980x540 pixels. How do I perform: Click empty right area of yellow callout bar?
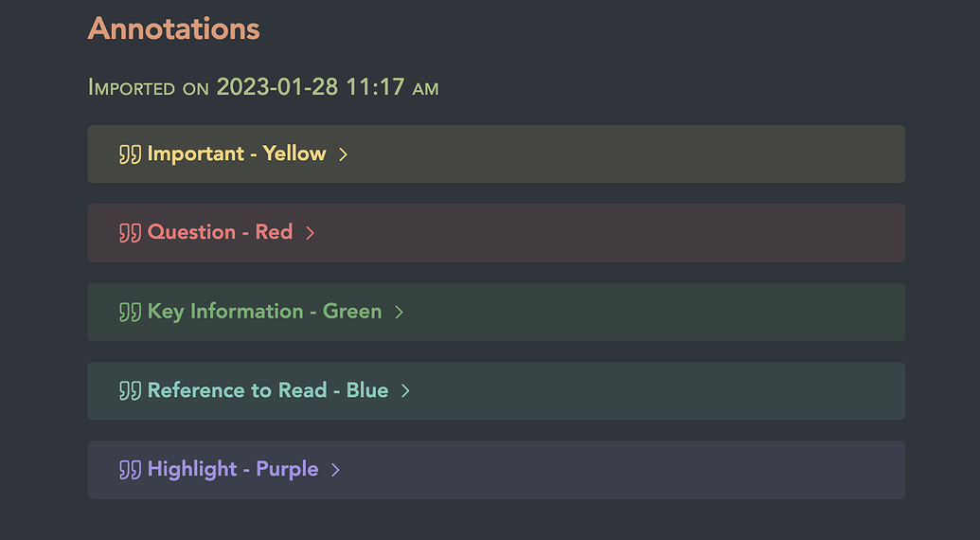663,154
